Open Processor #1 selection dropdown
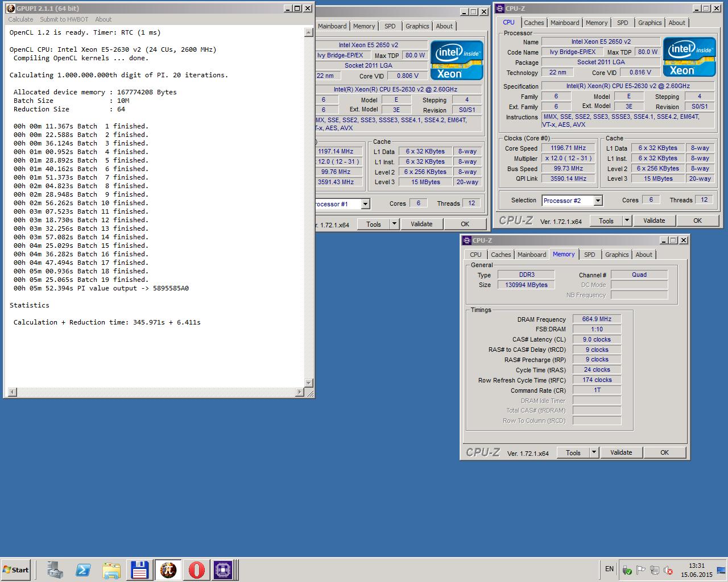The height and width of the screenshot is (582, 728). tap(366, 204)
